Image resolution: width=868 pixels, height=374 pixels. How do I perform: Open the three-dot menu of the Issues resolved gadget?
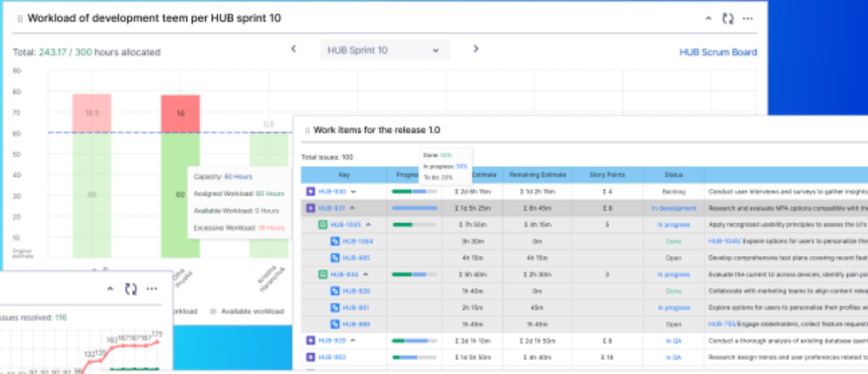tap(152, 289)
